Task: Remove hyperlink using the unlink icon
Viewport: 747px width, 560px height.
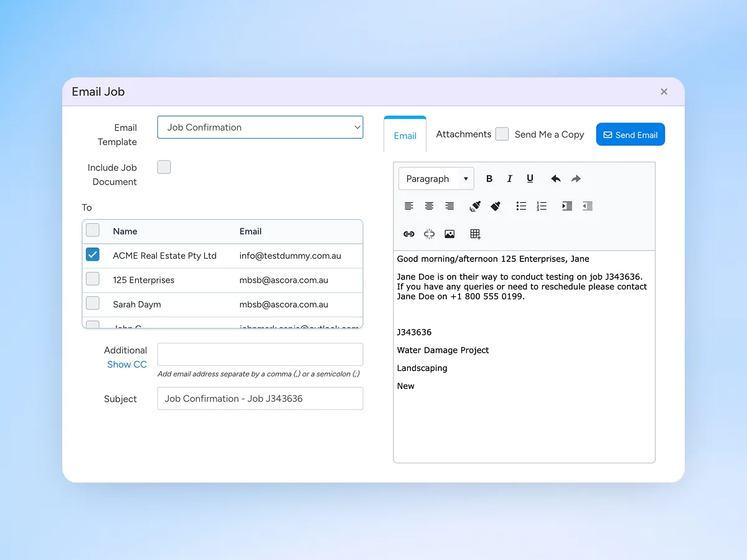Action: coord(429,234)
